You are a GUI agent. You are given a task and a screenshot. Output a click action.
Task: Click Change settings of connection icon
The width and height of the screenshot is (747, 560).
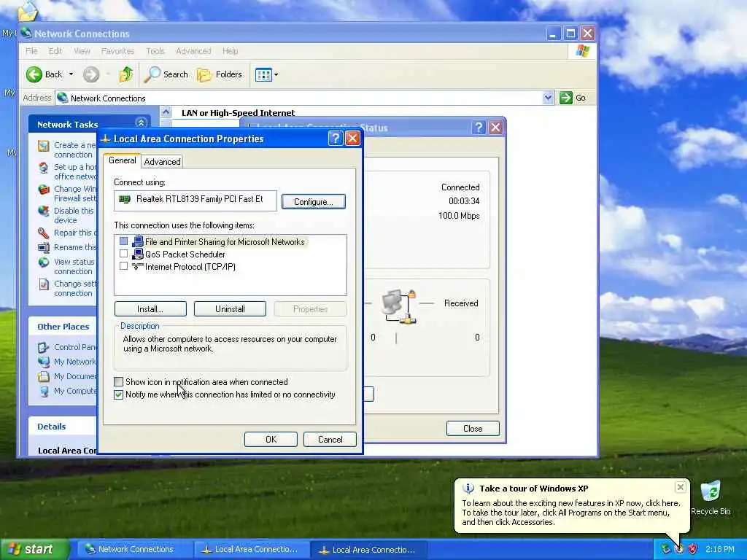[x=43, y=284]
